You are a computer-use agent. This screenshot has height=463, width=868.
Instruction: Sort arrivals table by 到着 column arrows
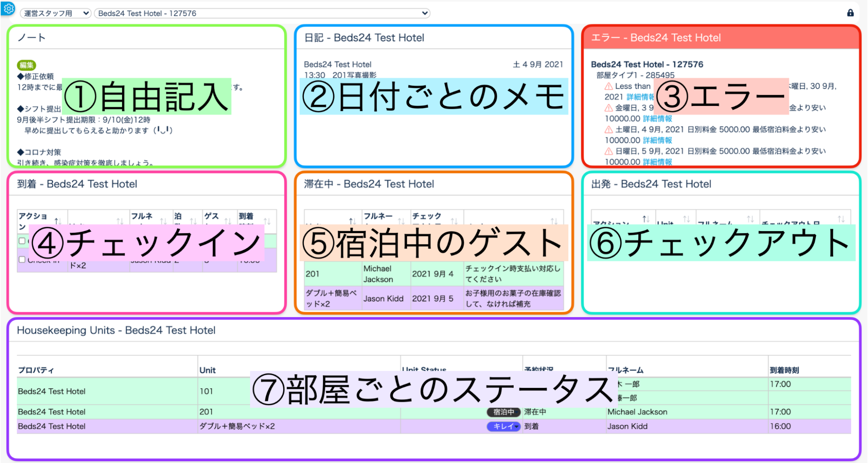coord(267,221)
